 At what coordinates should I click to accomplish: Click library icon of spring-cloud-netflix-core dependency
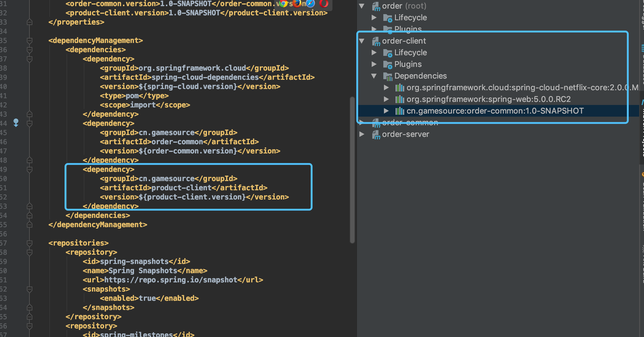[x=400, y=88]
